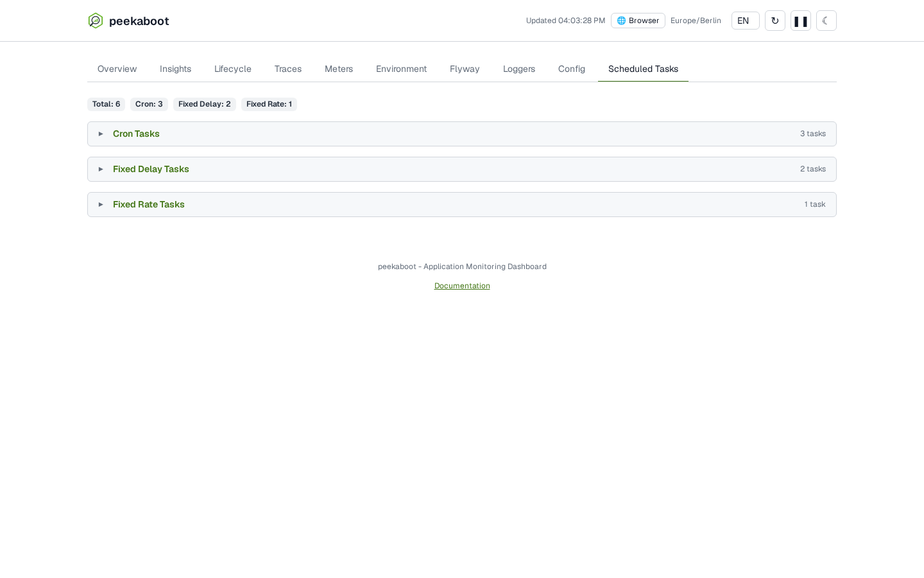Click the Fixed Delay Tasks heading text
Viewport: 924px width, 578px height.
(x=151, y=169)
